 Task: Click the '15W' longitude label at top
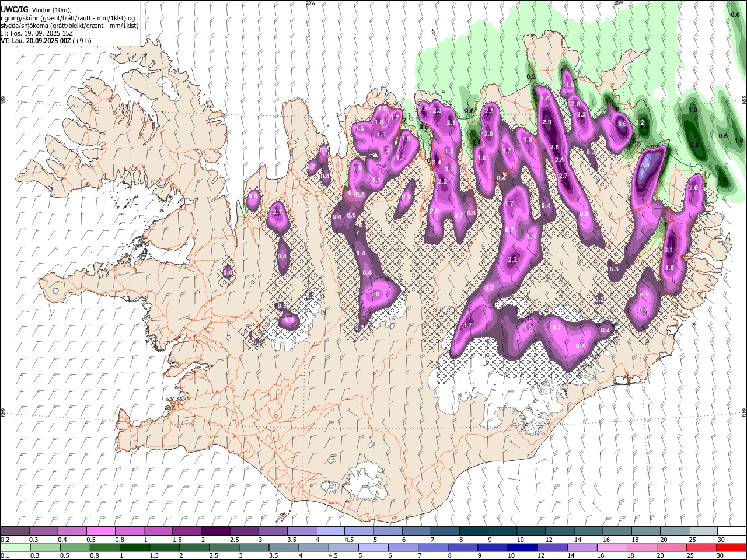pos(618,3)
